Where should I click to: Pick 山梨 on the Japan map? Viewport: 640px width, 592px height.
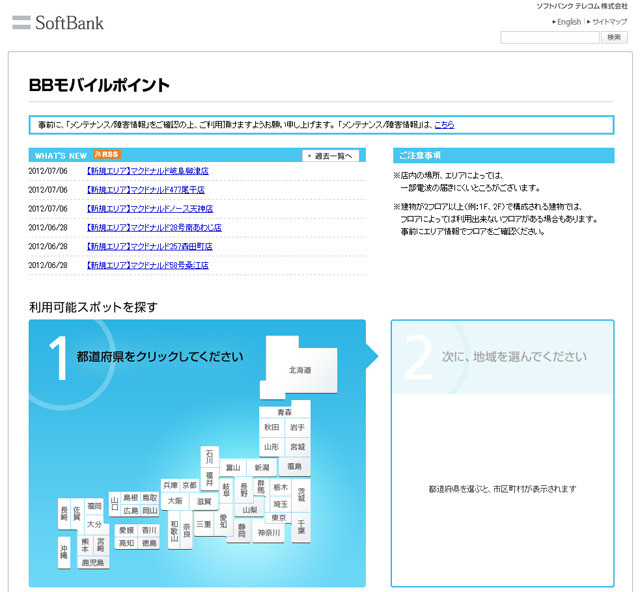[249, 510]
